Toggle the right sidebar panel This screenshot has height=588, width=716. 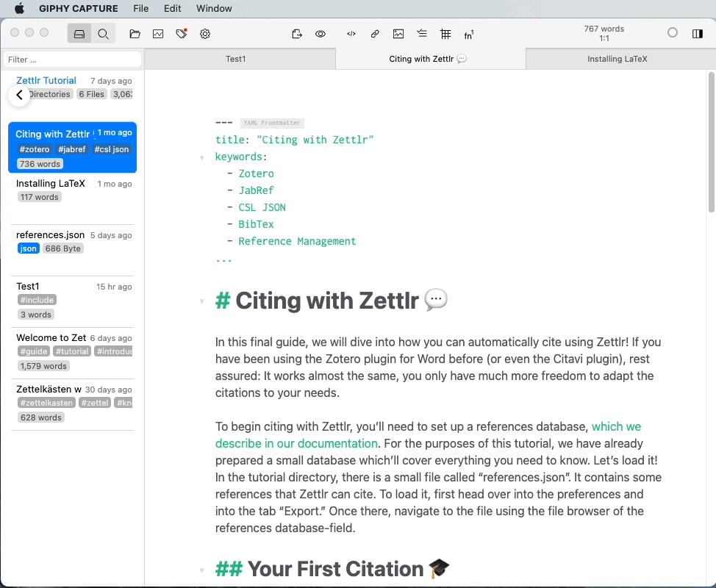[x=697, y=33]
